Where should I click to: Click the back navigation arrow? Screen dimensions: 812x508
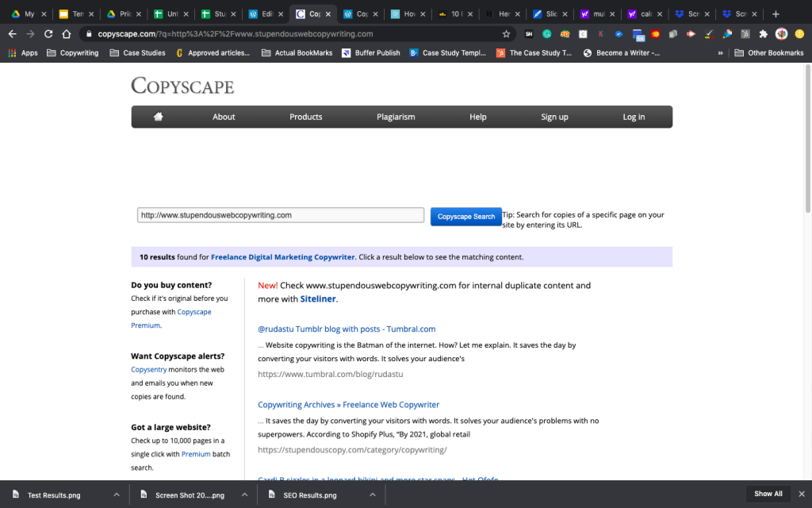click(x=12, y=34)
